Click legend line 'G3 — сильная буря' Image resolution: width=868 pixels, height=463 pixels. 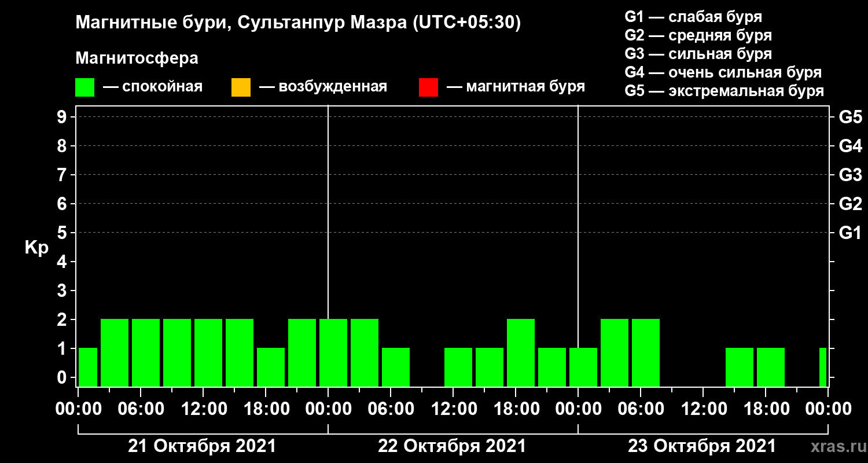point(698,54)
